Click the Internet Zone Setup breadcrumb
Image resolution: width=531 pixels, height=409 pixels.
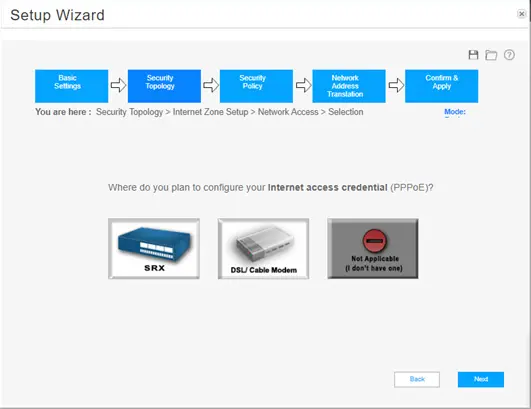(210, 112)
